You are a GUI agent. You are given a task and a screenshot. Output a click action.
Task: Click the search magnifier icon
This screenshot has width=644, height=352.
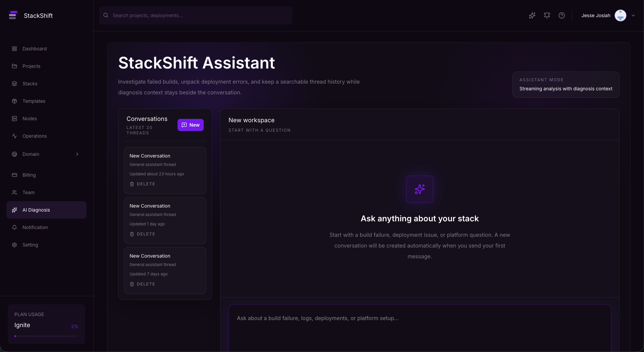(106, 15)
